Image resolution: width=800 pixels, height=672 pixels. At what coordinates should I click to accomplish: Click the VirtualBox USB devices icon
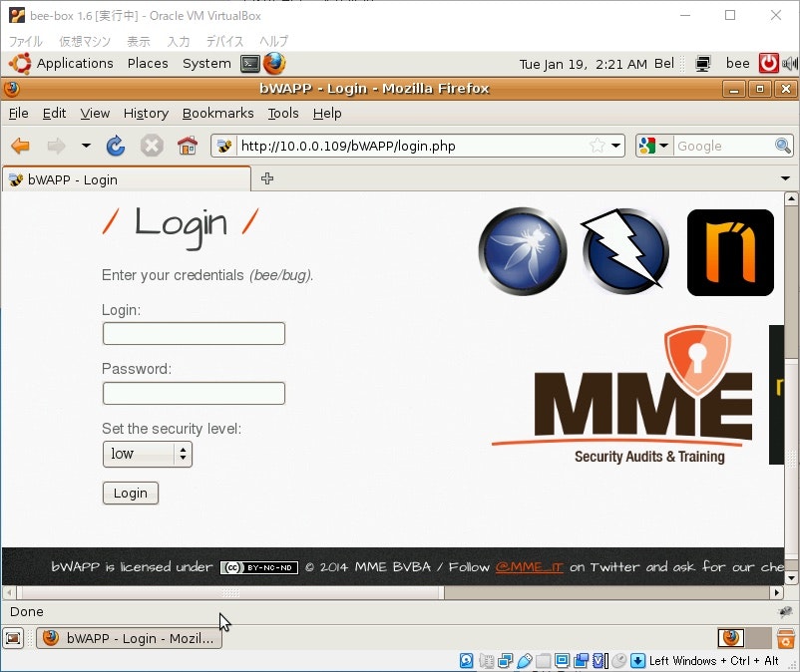point(524,661)
